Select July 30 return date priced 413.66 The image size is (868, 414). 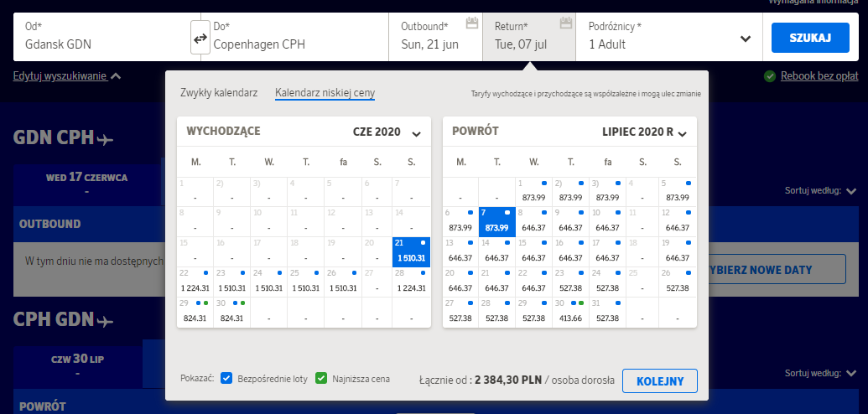(569, 312)
